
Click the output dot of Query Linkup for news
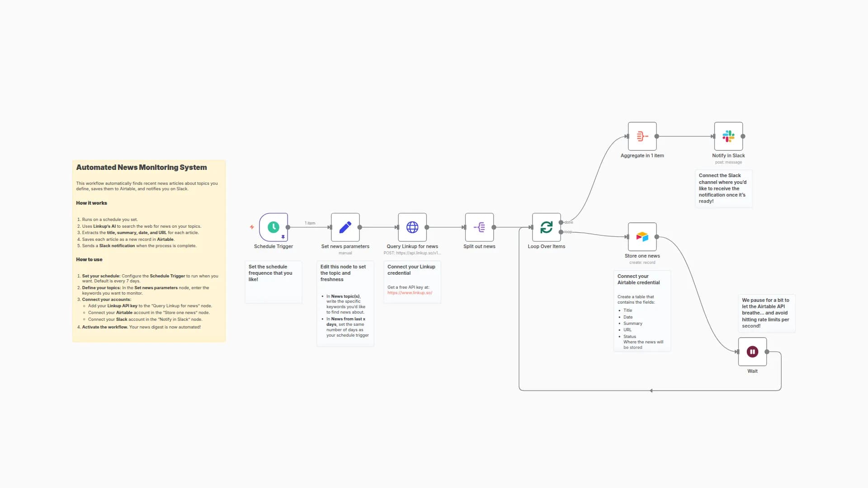pos(425,227)
